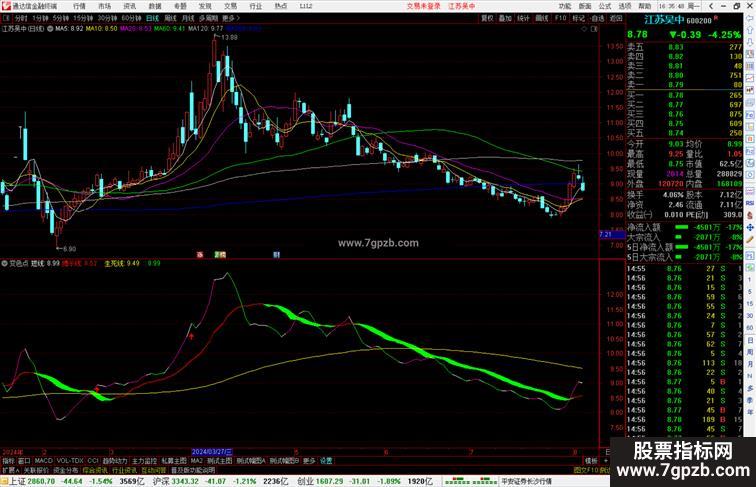Viewport: 756px width, 487px height.
Task: Select the CCI indicator tab
Action: [93, 461]
